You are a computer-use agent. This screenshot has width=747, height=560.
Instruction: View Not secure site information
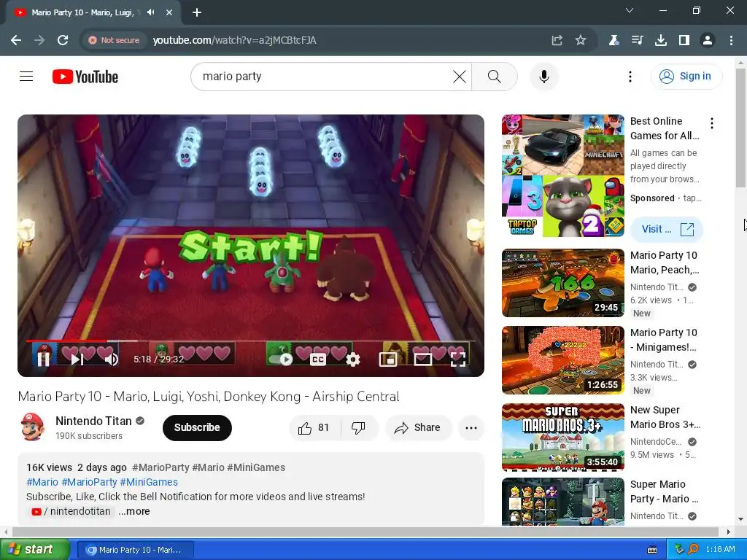point(115,40)
